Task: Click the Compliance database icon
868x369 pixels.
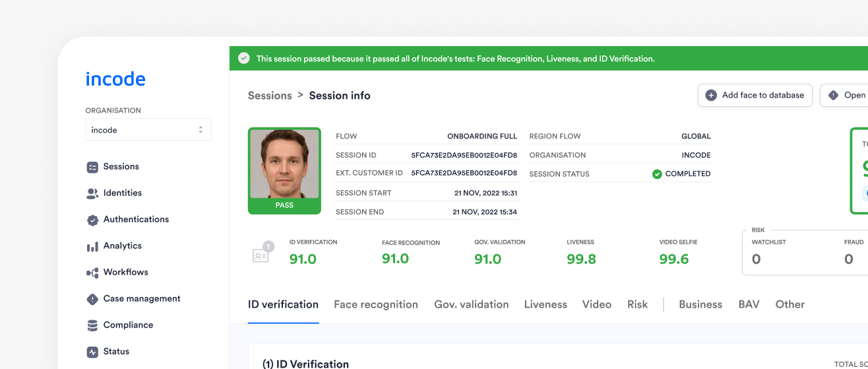Action: [92, 326]
